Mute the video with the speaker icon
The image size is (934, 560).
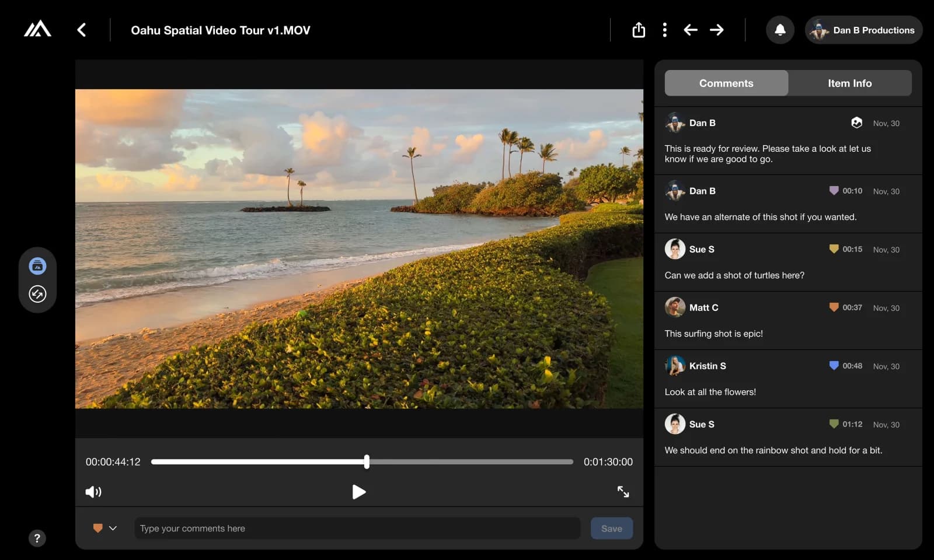coord(93,492)
